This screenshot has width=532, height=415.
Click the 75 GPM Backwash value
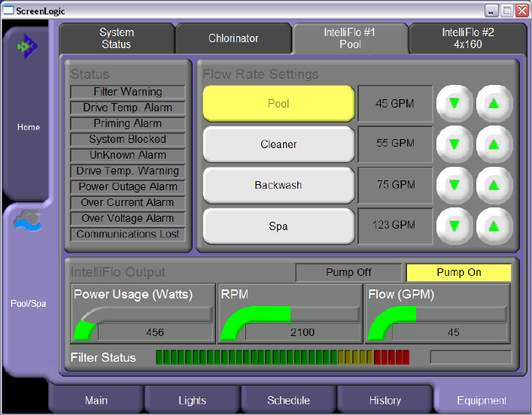395,185
